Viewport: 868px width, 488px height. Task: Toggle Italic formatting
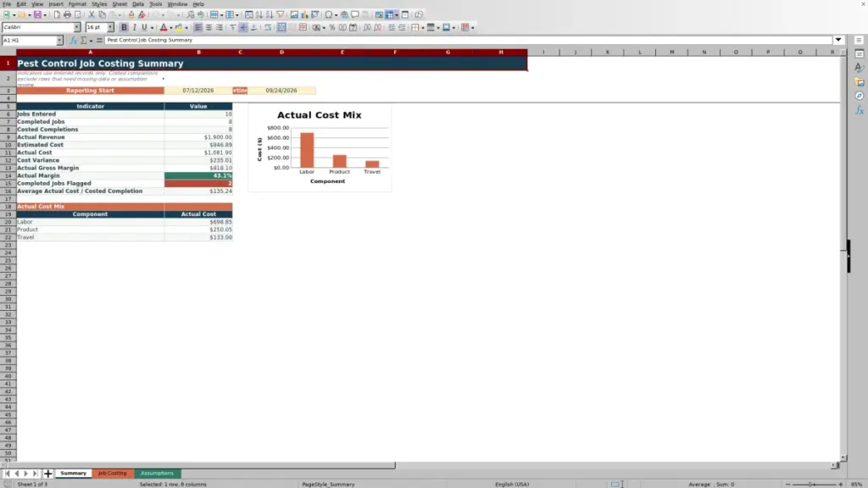(135, 27)
